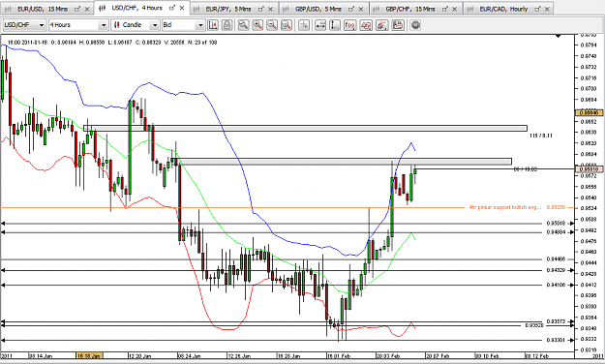Click the highlighted '16:18 Jan' date on time axis
The image size is (605, 364).
[x=89, y=355]
